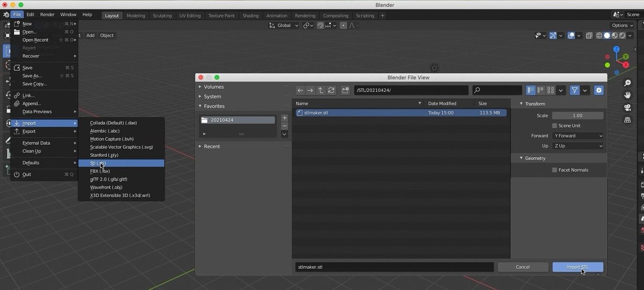Open the Forward axis dropdown
This screenshot has height=290, width=644.
[577, 136]
